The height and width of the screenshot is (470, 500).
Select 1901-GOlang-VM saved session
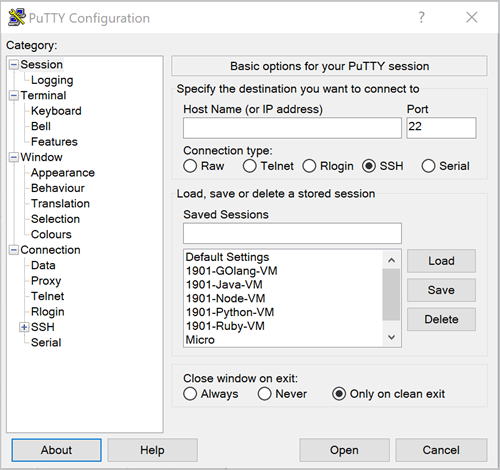pyautogui.click(x=283, y=271)
